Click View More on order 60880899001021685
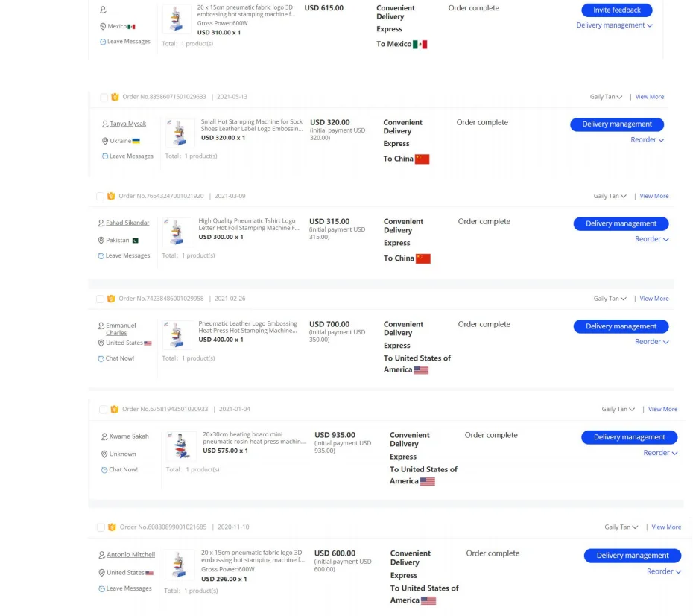693x616 pixels. click(x=666, y=527)
